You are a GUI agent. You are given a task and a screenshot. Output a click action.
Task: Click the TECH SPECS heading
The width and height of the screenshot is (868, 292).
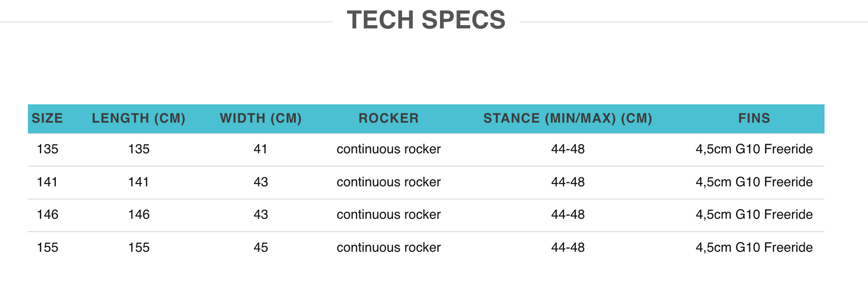[426, 20]
